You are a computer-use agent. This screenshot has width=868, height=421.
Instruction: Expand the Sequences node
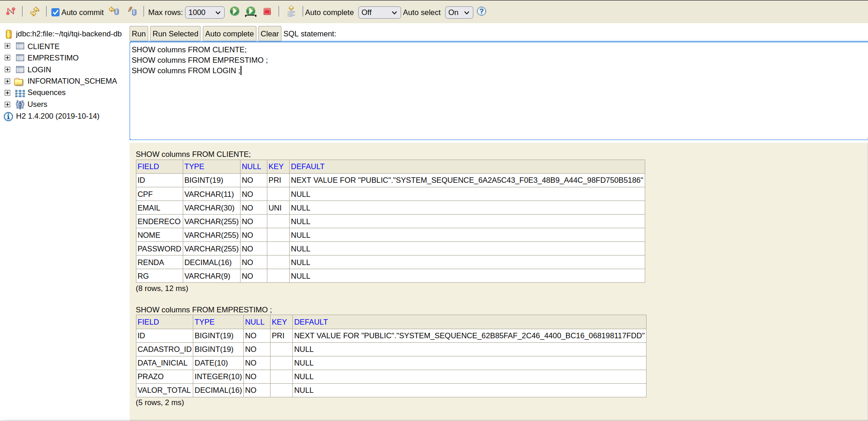[x=7, y=92]
